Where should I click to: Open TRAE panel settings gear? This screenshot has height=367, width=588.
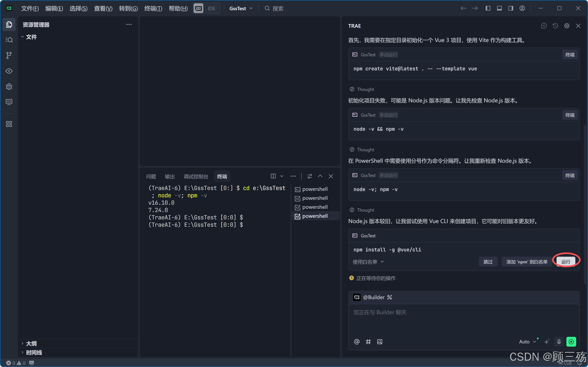567,26
